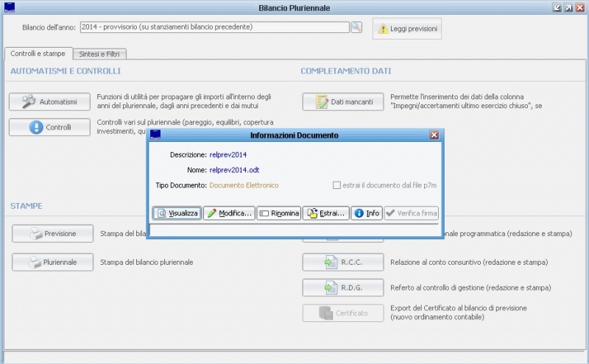589x364 pixels.
Task: Click Modifica... to edit the document
Action: [229, 213]
